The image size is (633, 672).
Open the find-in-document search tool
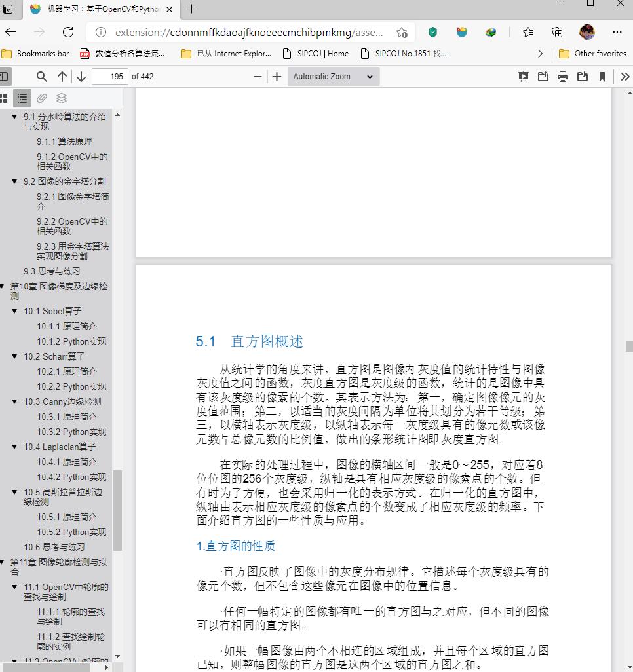pos(41,77)
